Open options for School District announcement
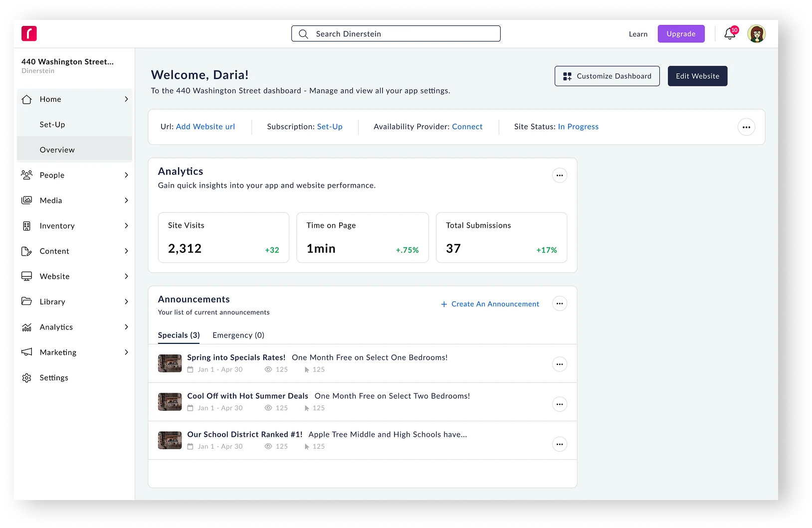Viewport: 812px width, 528px height. [560, 444]
